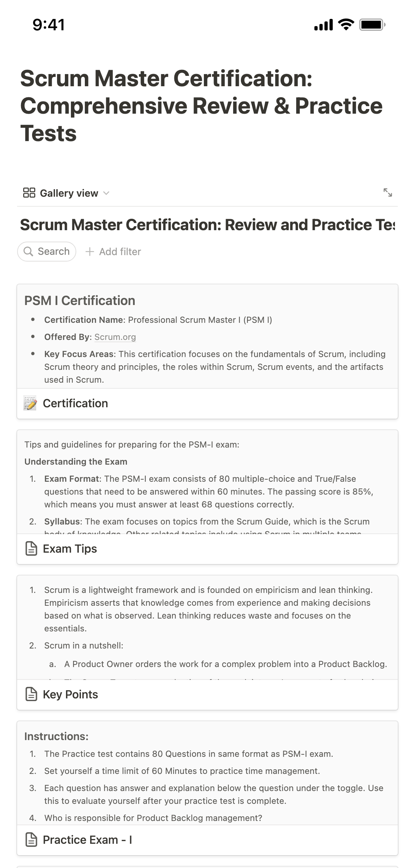Open the Scrum.org link
This screenshot has width=401, height=868.
tap(115, 337)
